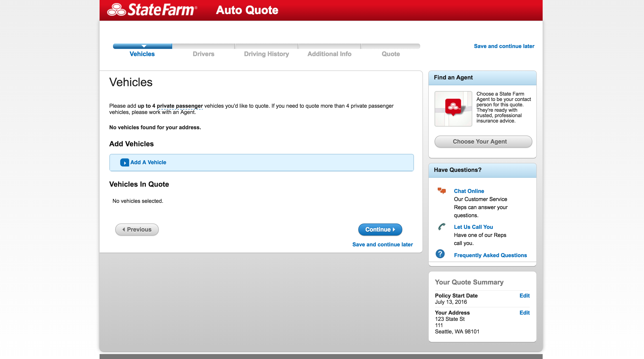This screenshot has height=359, width=644.
Task: Click the '123 State St' address line
Action: click(x=450, y=319)
